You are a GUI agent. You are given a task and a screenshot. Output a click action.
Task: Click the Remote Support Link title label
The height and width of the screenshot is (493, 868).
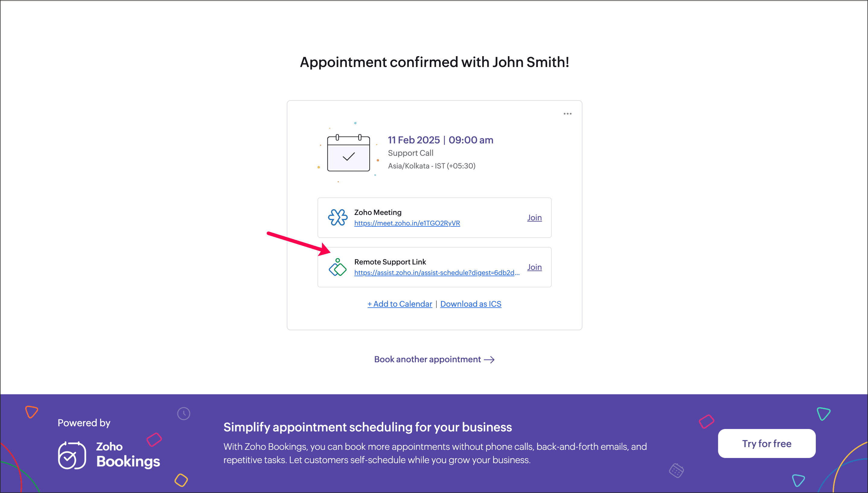390,262
